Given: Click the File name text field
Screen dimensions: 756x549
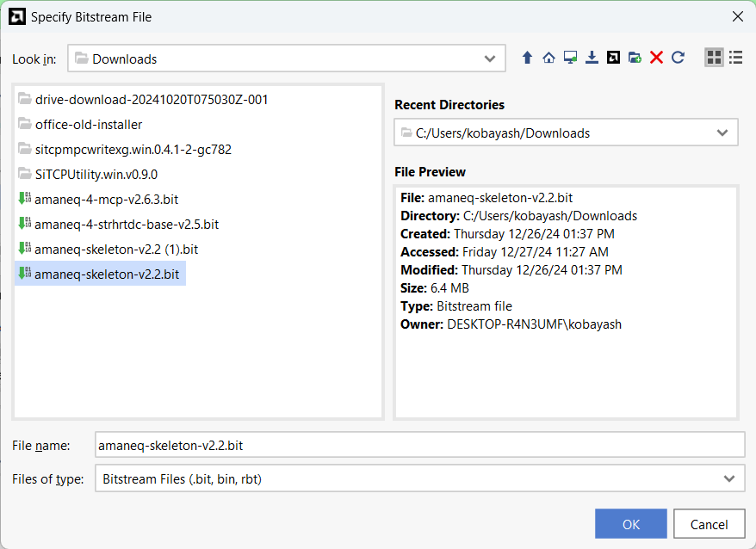Looking at the screenshot, I should 419,446.
